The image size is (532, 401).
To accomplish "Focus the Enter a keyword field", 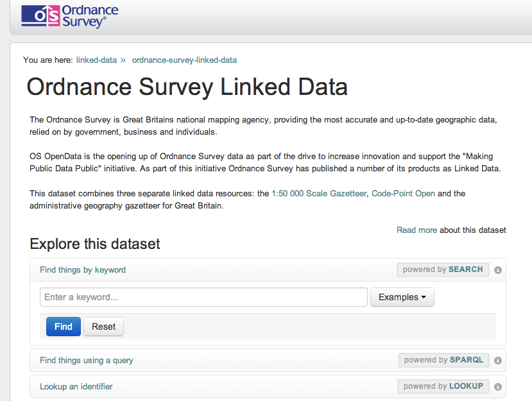I will [x=203, y=297].
